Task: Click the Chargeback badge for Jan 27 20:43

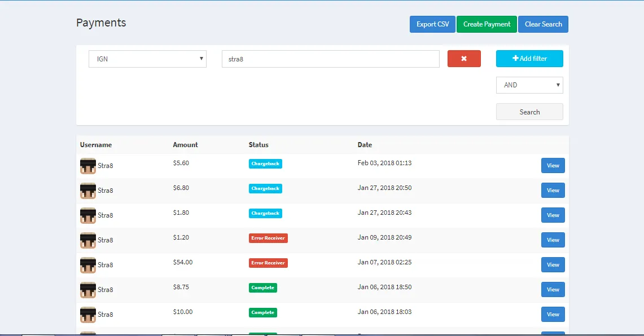Action: pos(265,213)
